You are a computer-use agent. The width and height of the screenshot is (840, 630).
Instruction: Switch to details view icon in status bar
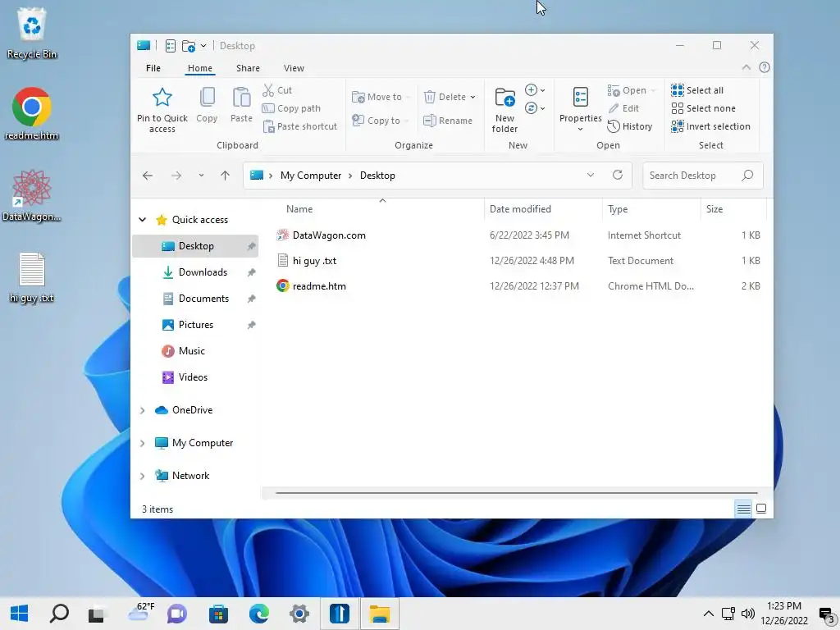pyautogui.click(x=743, y=509)
